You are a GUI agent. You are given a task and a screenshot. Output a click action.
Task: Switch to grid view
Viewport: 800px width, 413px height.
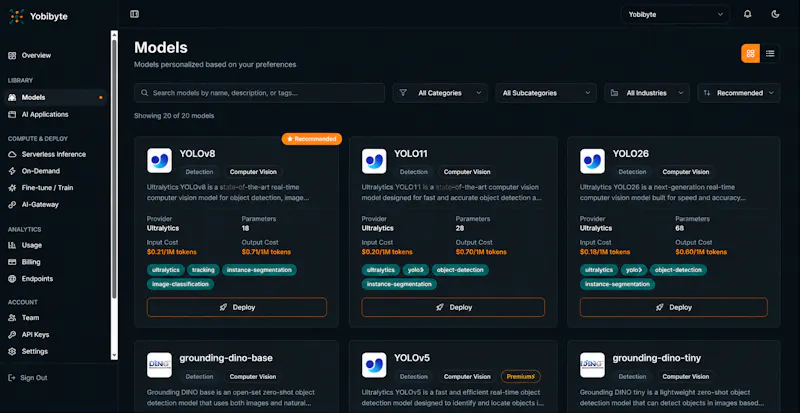click(751, 54)
